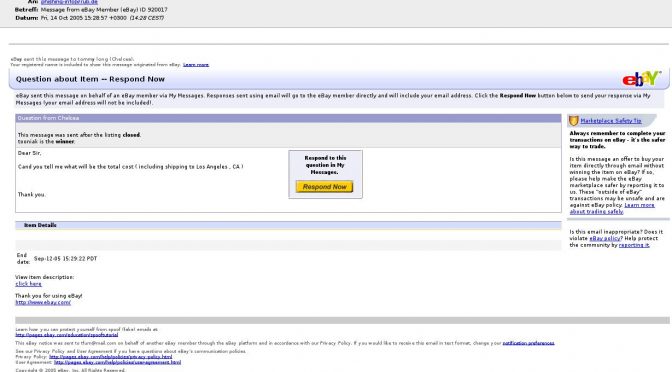Select the 'Thank you for using eBay!' text

(x=48, y=296)
